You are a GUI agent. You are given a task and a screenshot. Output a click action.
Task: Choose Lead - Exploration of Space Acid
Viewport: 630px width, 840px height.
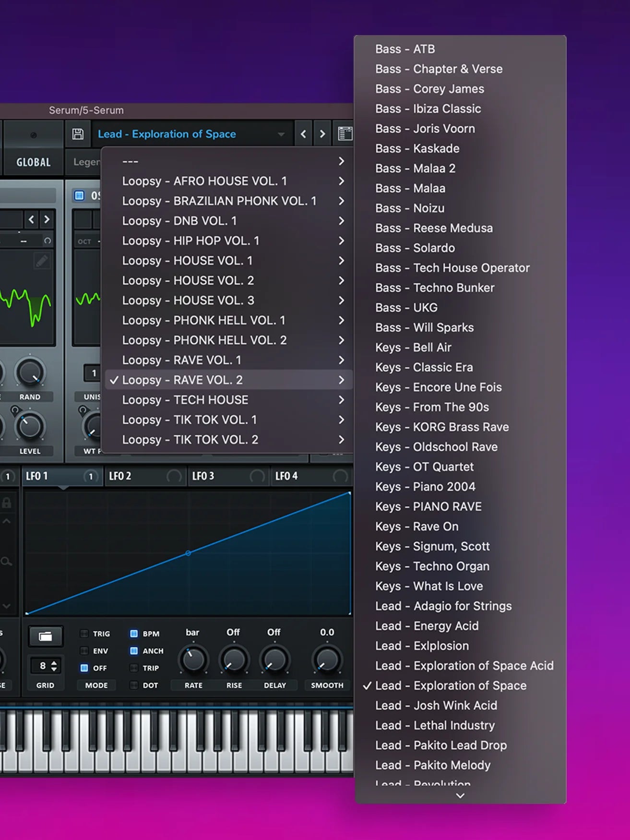point(460,666)
